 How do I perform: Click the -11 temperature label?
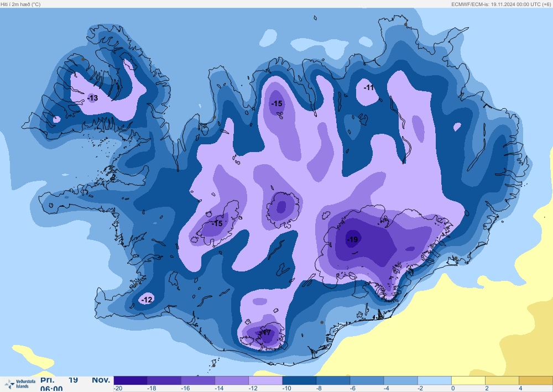point(368,87)
